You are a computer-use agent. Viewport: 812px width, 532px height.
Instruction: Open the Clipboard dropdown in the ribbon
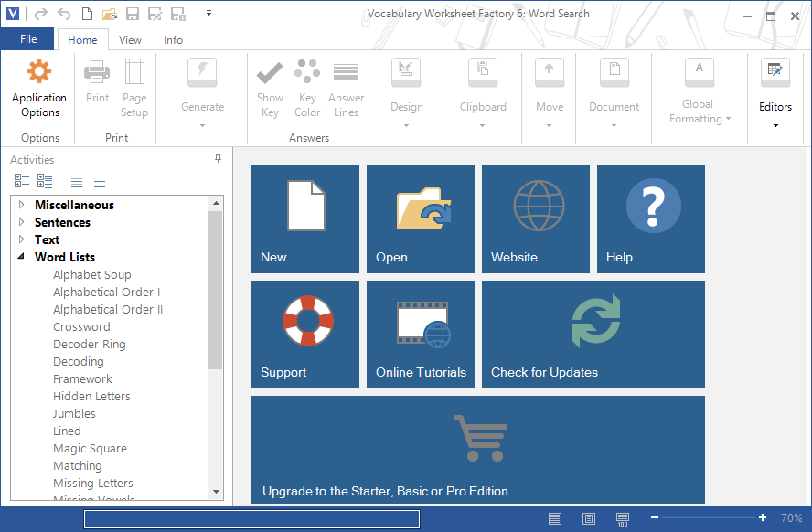click(x=483, y=93)
